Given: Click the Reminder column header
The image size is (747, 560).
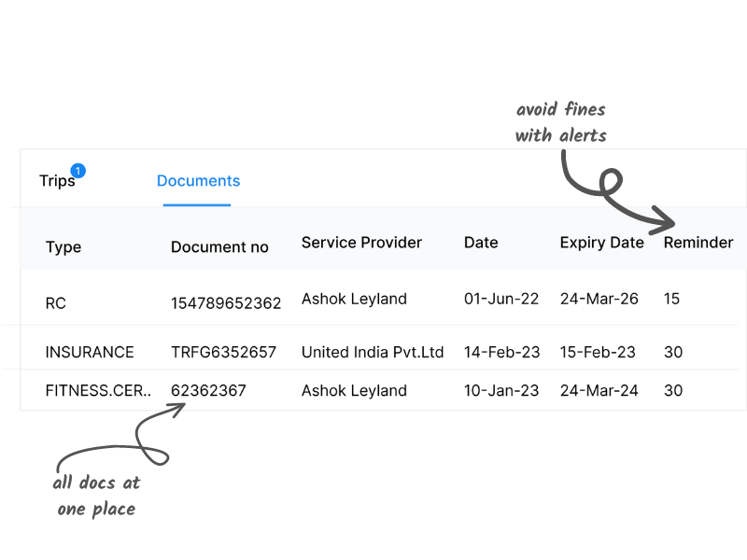Looking at the screenshot, I should coord(698,243).
